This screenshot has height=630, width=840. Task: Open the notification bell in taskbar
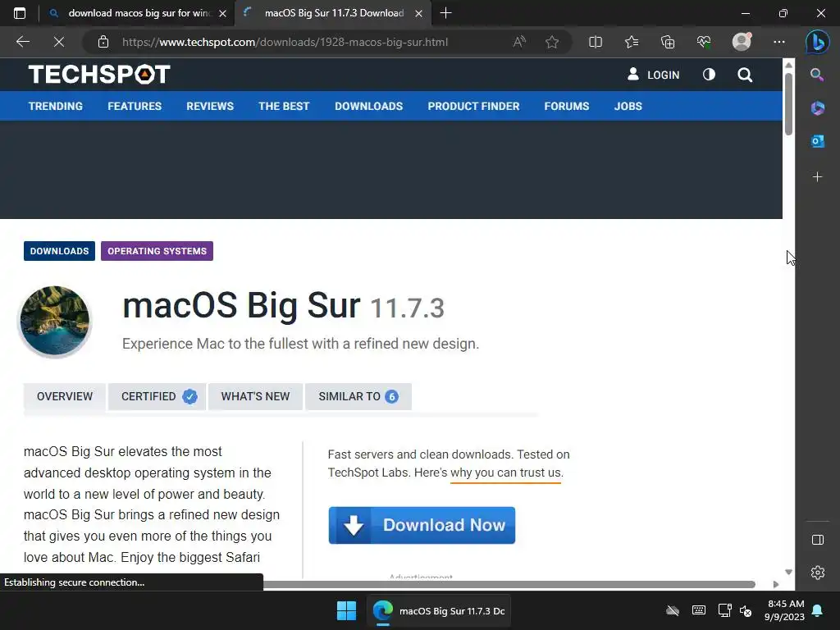click(818, 610)
